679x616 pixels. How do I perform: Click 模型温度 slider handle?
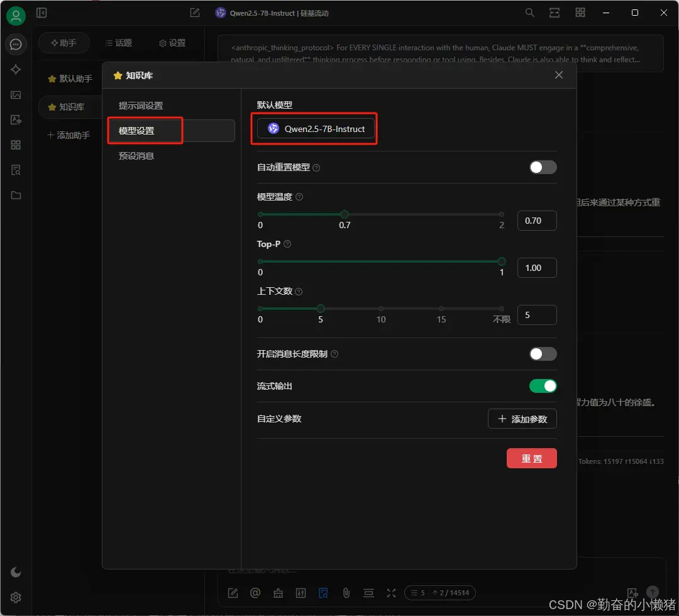coord(345,214)
